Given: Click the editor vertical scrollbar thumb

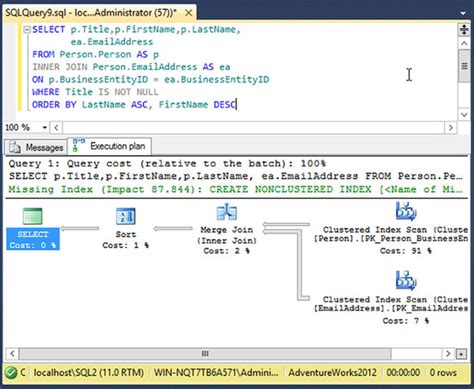Looking at the screenshot, I should click(464, 66).
